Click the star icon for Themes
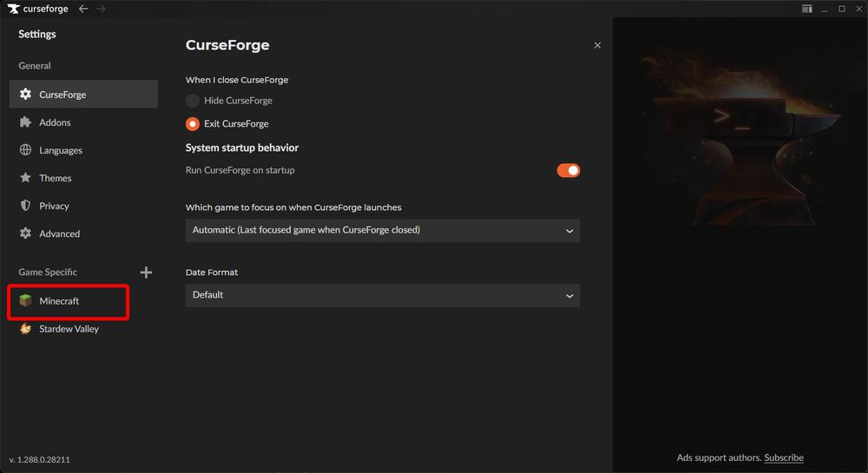 pyautogui.click(x=25, y=178)
